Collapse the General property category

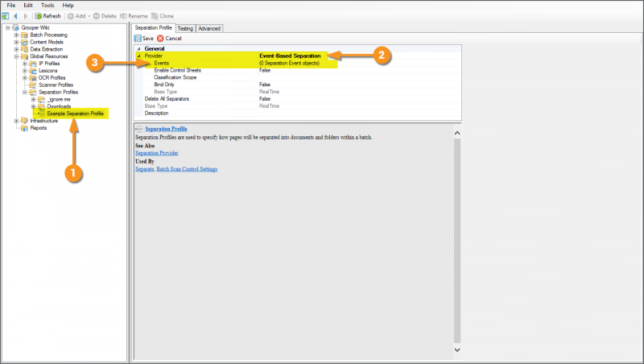point(138,48)
